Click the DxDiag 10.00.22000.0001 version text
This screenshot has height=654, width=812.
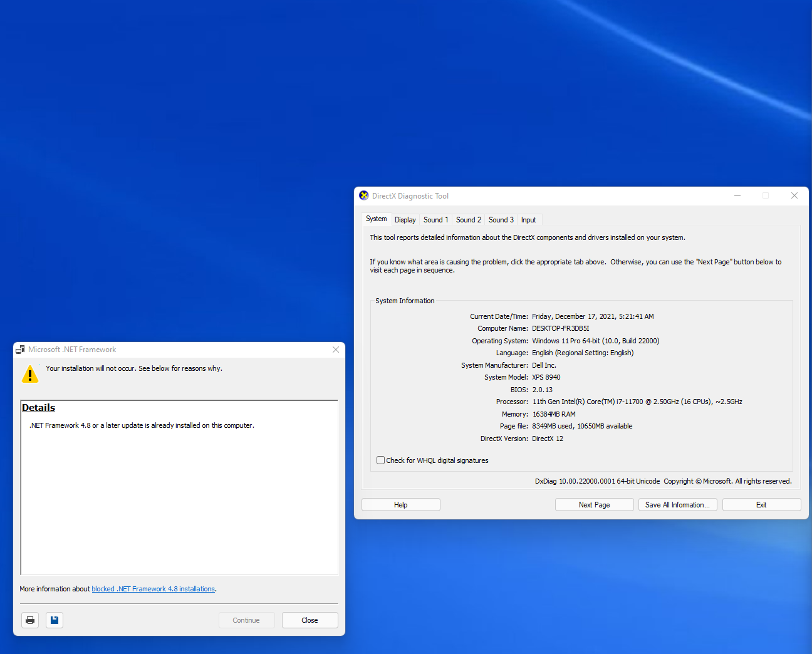click(597, 481)
